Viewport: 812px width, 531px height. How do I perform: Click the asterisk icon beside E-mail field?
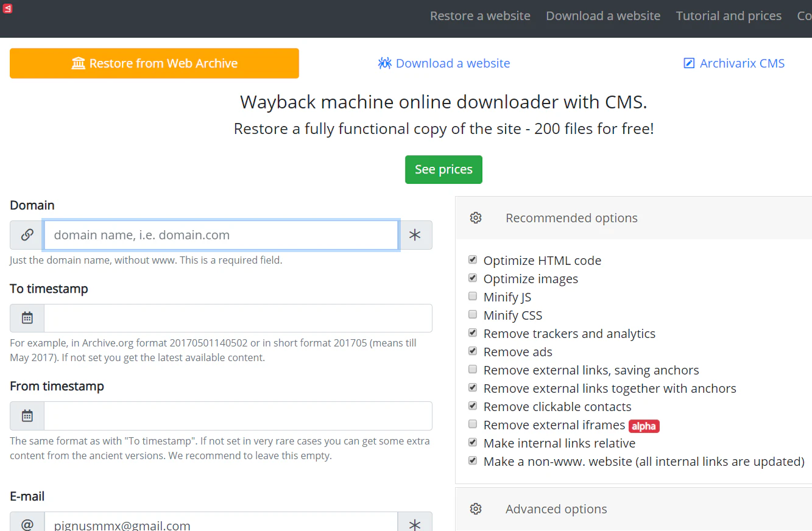click(x=415, y=524)
